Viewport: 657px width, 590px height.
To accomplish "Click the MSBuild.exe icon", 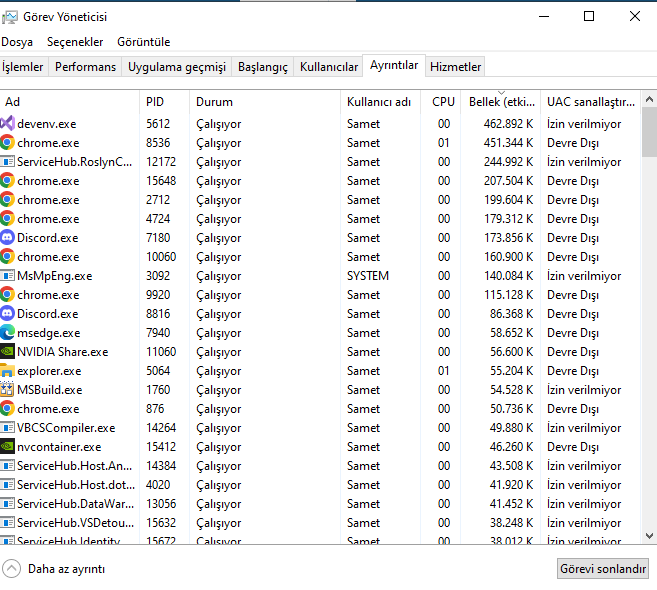I will tap(8, 390).
